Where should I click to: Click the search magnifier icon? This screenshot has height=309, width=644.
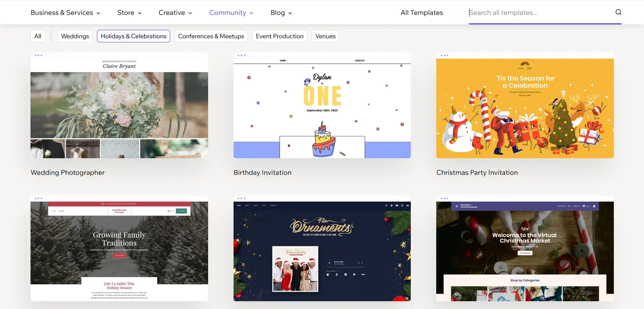618,12
